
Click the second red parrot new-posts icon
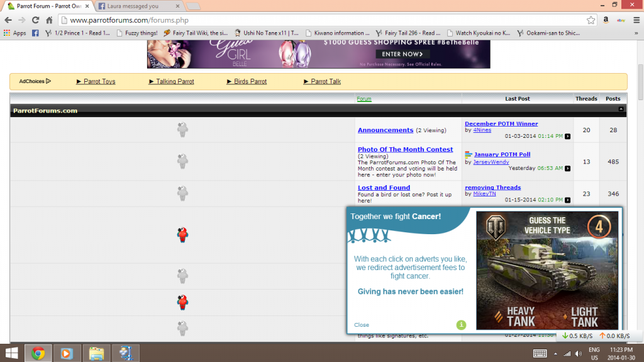182,302
